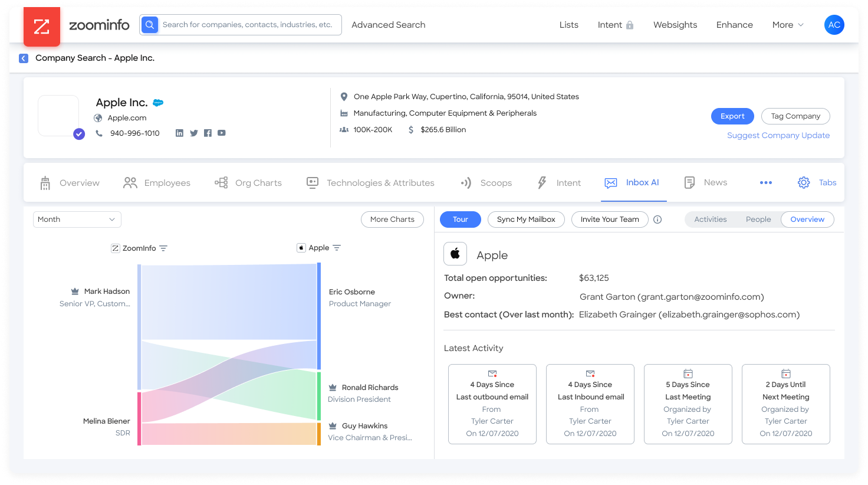Click the location pin icon by the address
This screenshot has width=868, height=485.
tap(344, 96)
